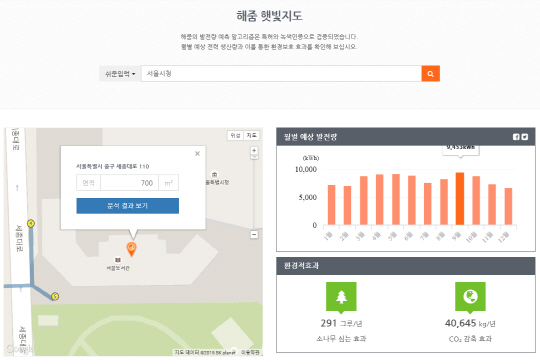
Task: Click the CO₂ 감축 효과 label
Action: point(470,339)
